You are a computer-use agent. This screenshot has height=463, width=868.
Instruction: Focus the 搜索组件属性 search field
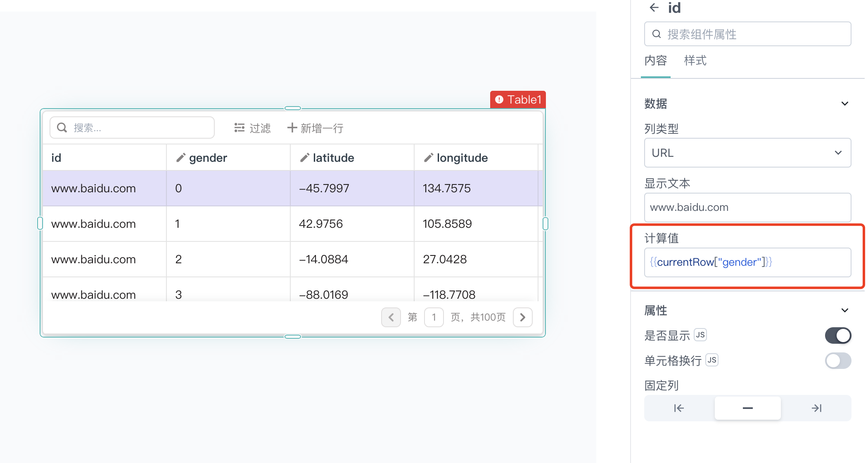[747, 34]
